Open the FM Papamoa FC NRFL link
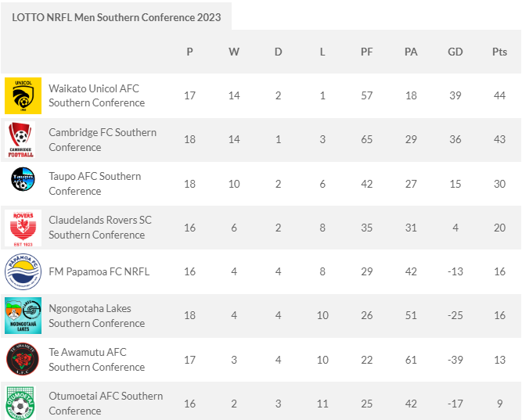This screenshot has height=420, width=522. (x=99, y=271)
